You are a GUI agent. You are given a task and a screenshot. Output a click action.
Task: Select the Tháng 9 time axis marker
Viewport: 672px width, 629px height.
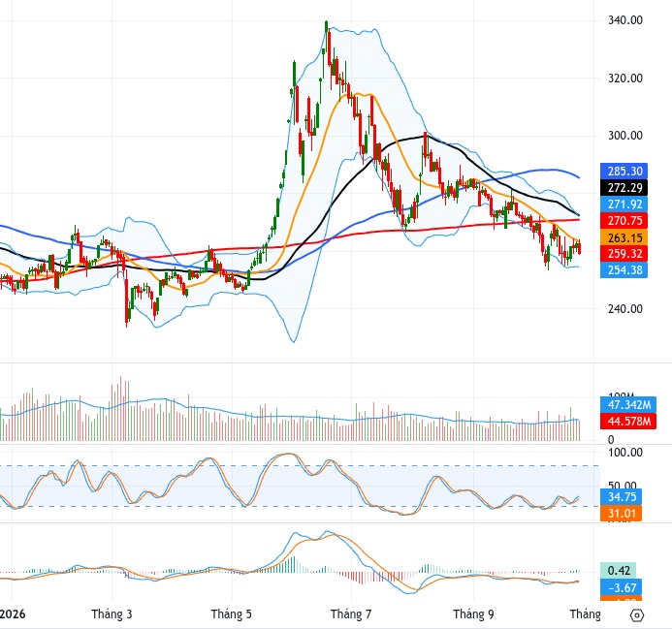pyautogui.click(x=473, y=614)
